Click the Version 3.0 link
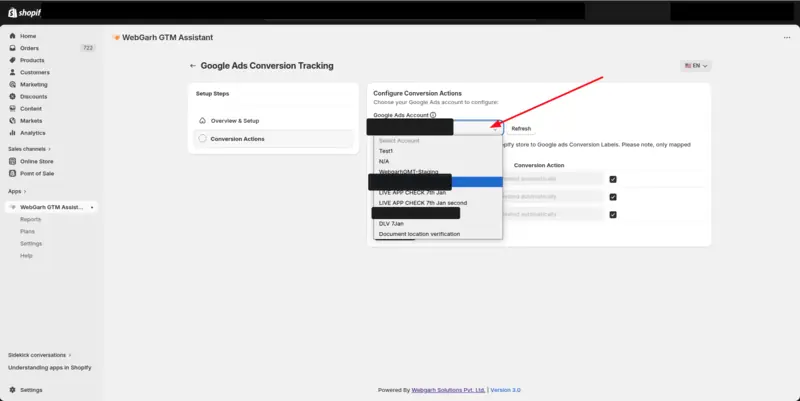 (x=505, y=390)
